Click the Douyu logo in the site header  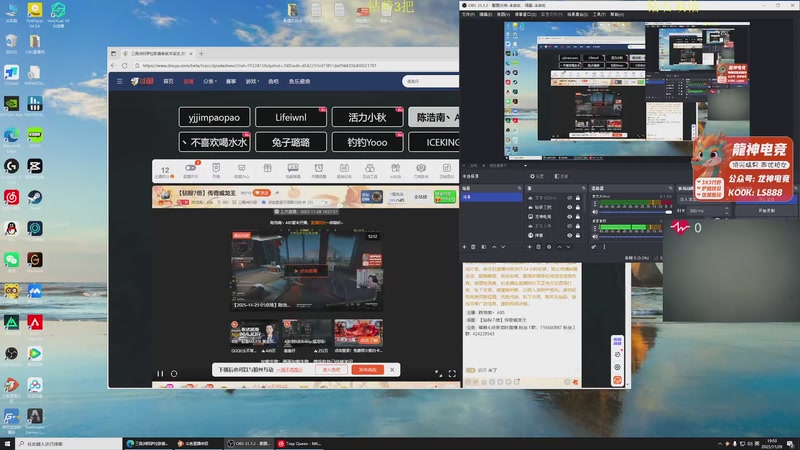pyautogui.click(x=142, y=81)
